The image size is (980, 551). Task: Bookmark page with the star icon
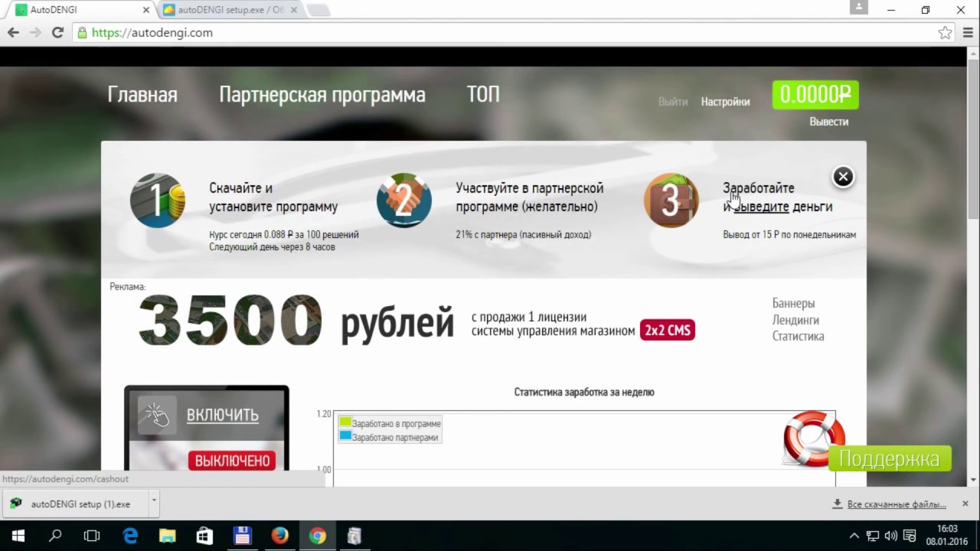pos(945,33)
